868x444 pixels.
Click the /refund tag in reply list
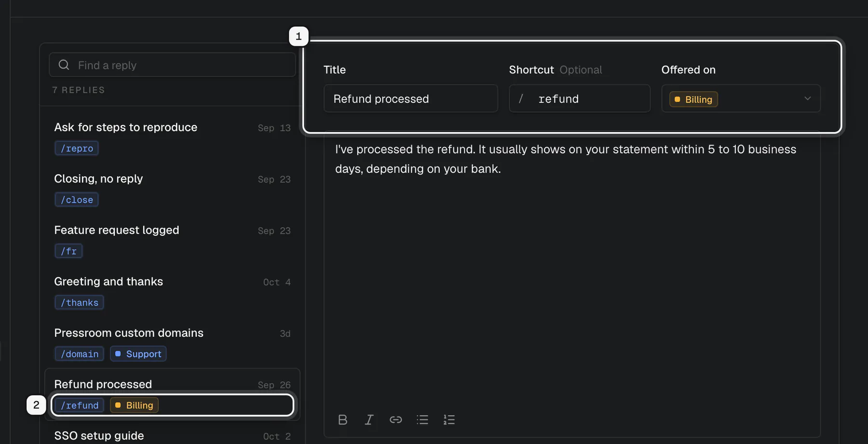(79, 405)
